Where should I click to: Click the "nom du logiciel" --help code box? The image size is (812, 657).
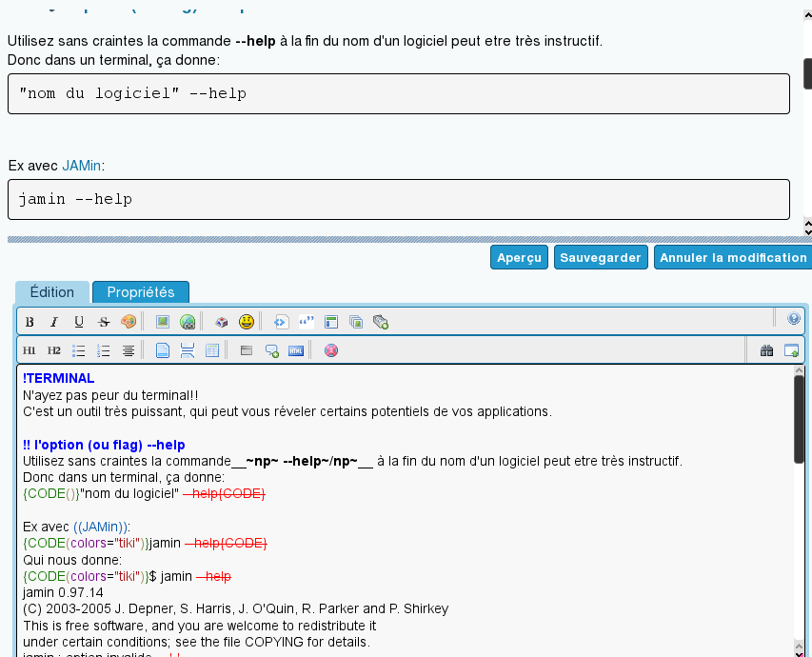(x=399, y=93)
